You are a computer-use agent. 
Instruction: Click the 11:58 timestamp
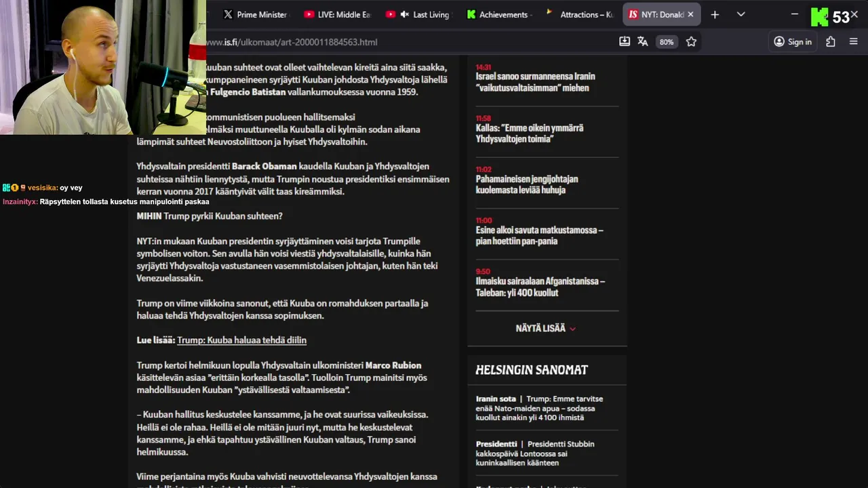[483, 119]
